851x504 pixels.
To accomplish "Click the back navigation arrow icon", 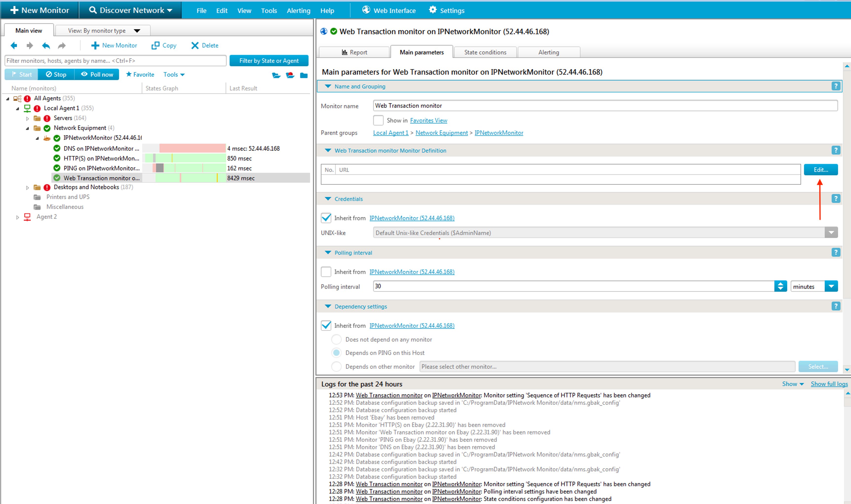I will click(x=14, y=45).
